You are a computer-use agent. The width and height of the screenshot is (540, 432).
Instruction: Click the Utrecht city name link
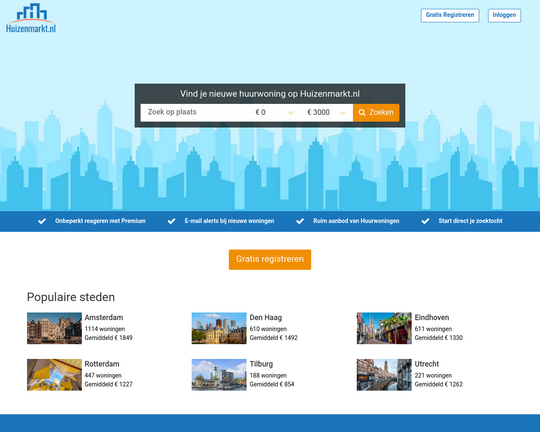(427, 364)
